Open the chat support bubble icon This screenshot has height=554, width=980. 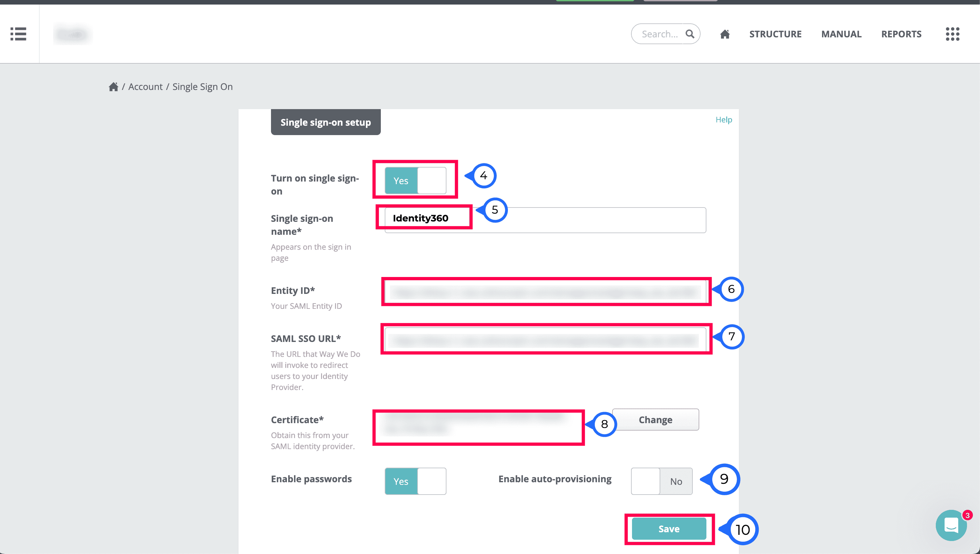(x=951, y=525)
